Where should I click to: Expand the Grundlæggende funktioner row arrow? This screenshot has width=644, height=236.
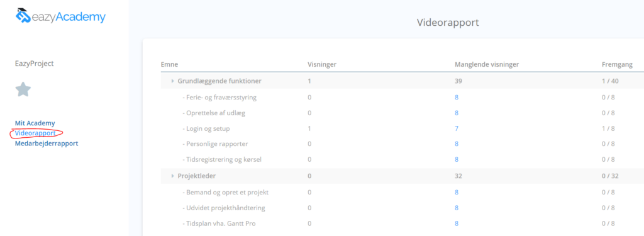pyautogui.click(x=173, y=81)
